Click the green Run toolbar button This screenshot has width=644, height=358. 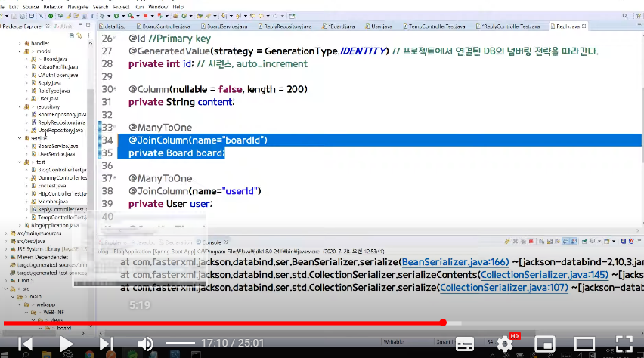click(116, 16)
